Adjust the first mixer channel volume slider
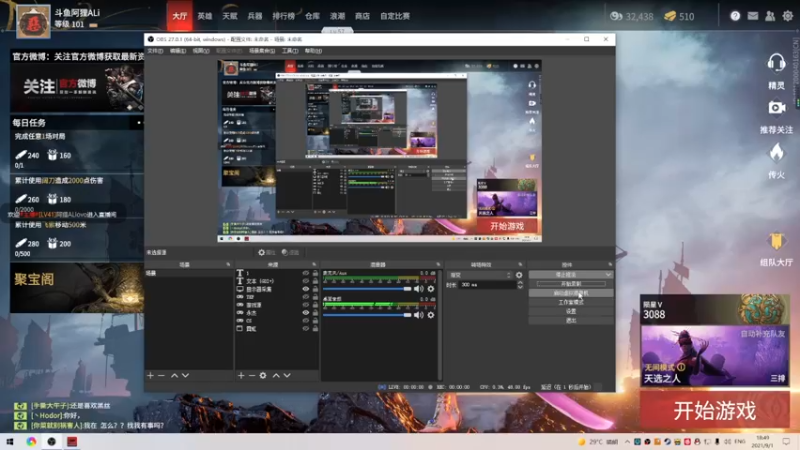800x450 pixels. click(367, 289)
